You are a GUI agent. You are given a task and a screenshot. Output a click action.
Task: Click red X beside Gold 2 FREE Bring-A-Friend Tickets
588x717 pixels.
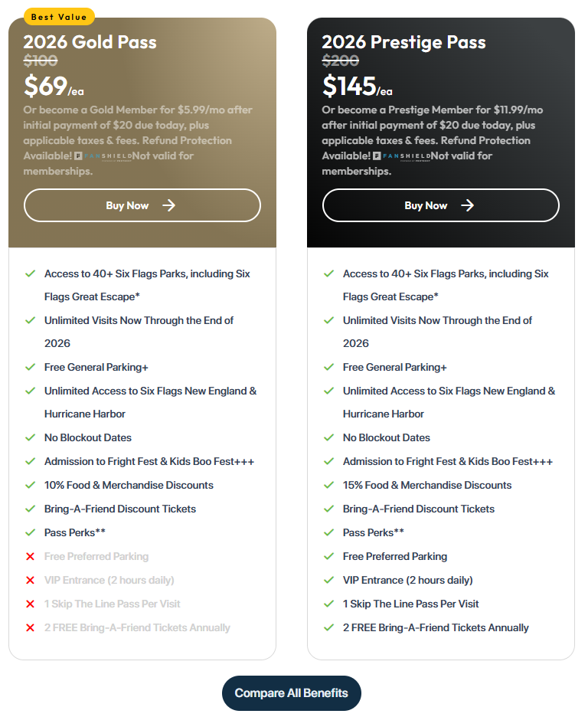31,628
